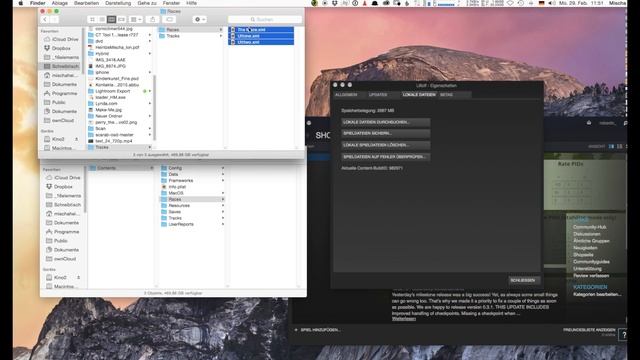This screenshot has width=640, height=360.
Task: Click the volume icon in menu bar
Action: pos(552,3)
